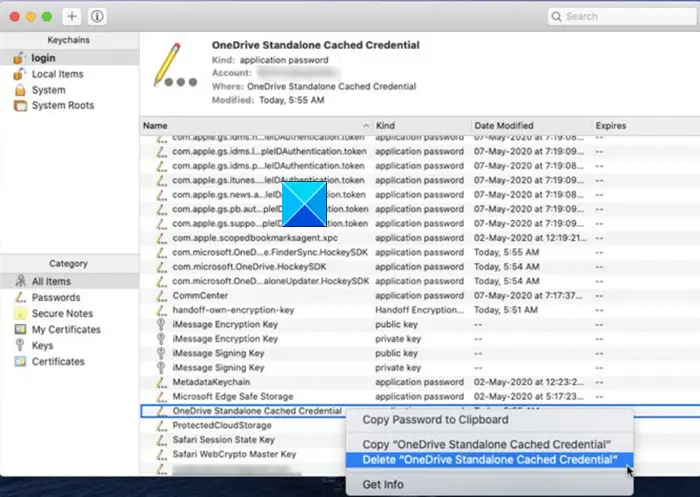Click the large password pencil icon in header
The width and height of the screenshot is (700, 497).
(x=175, y=65)
